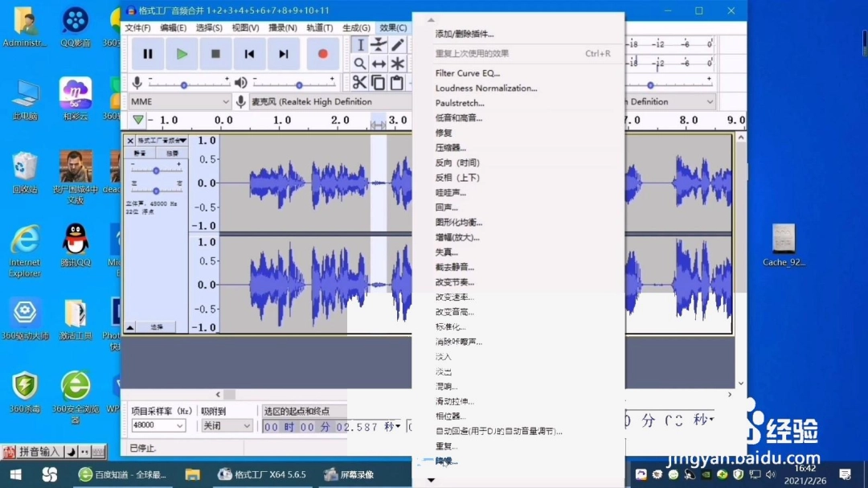Click the horizontal scrollbar left arrow

pyautogui.click(x=218, y=395)
